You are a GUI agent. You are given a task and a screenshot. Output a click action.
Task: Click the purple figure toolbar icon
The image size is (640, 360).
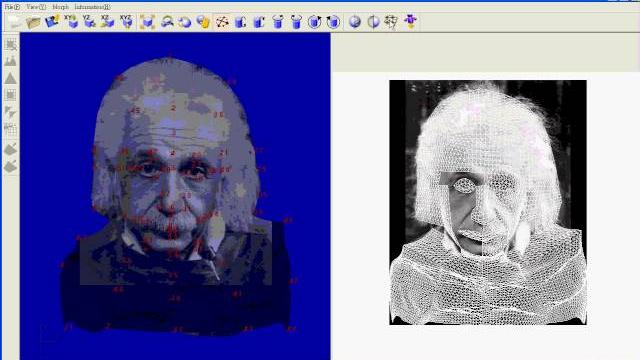410,22
